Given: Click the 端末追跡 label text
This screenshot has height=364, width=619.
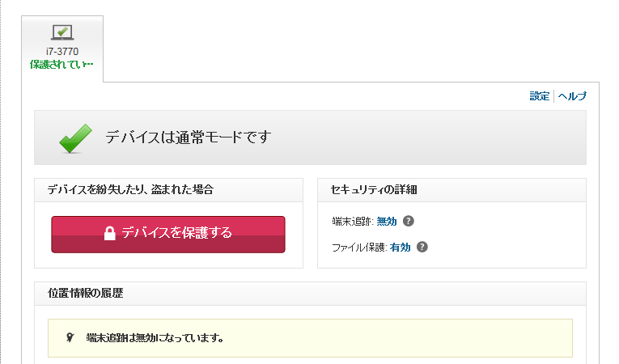Looking at the screenshot, I should pyautogui.click(x=353, y=221).
